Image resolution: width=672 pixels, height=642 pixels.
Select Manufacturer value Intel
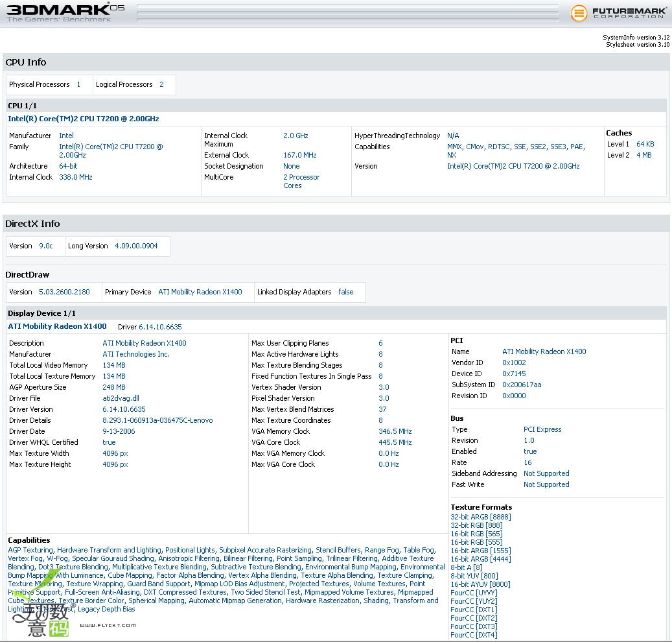tap(67, 136)
